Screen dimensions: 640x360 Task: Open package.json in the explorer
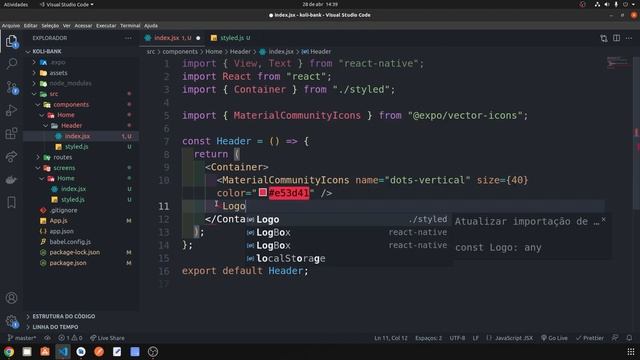68,263
